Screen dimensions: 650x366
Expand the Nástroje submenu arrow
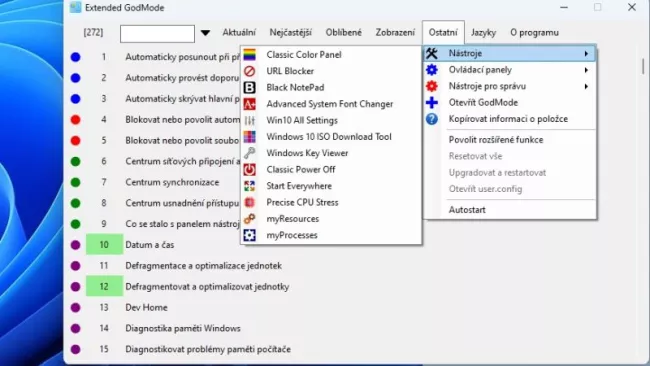tap(586, 53)
